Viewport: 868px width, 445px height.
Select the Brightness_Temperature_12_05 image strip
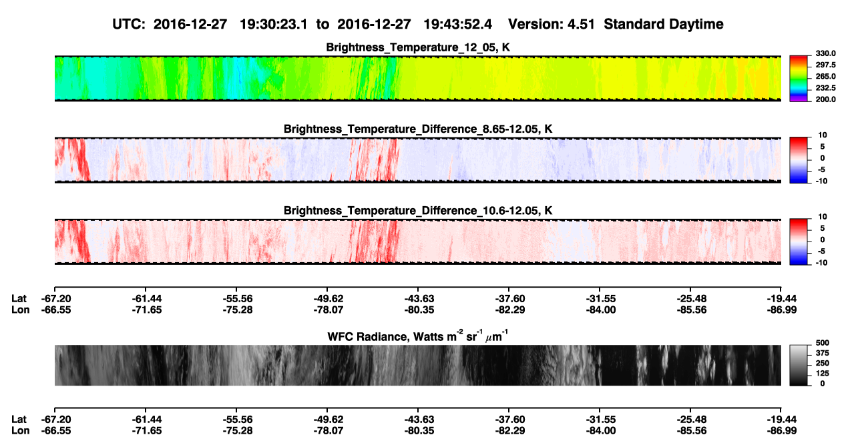pos(418,78)
